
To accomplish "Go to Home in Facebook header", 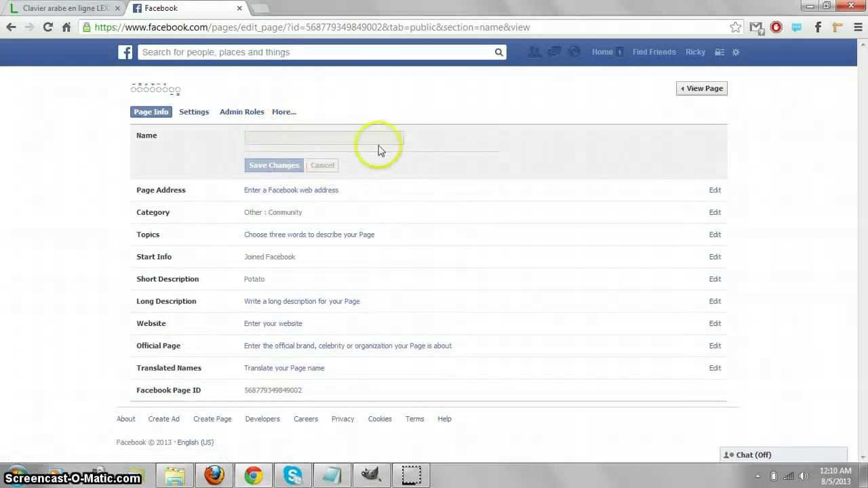I will pyautogui.click(x=602, y=52).
